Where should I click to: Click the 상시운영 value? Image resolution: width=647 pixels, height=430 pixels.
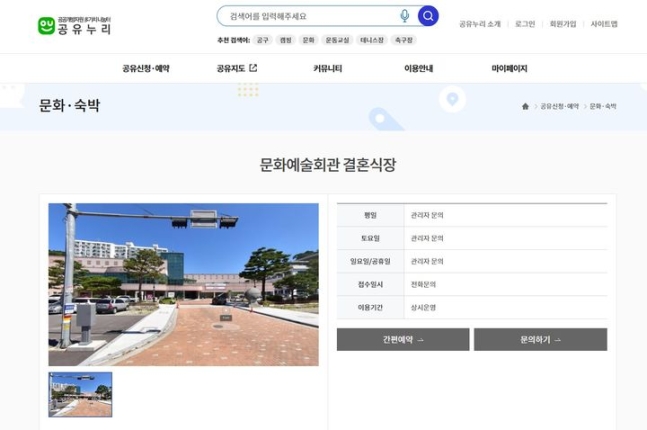click(x=423, y=307)
